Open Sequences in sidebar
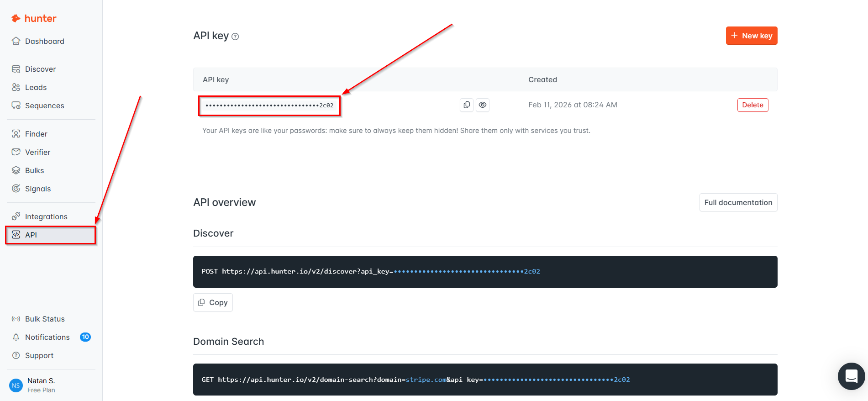Viewport: 868px width, 401px height. click(x=44, y=106)
